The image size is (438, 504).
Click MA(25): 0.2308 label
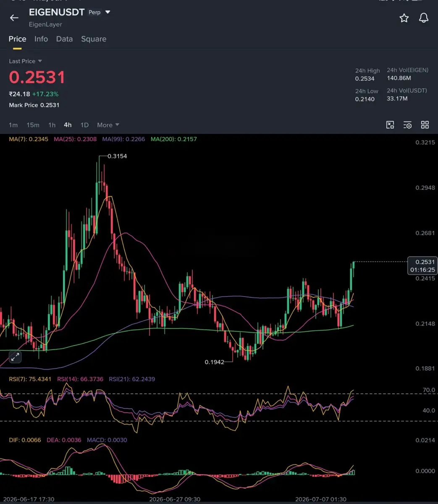(x=75, y=139)
